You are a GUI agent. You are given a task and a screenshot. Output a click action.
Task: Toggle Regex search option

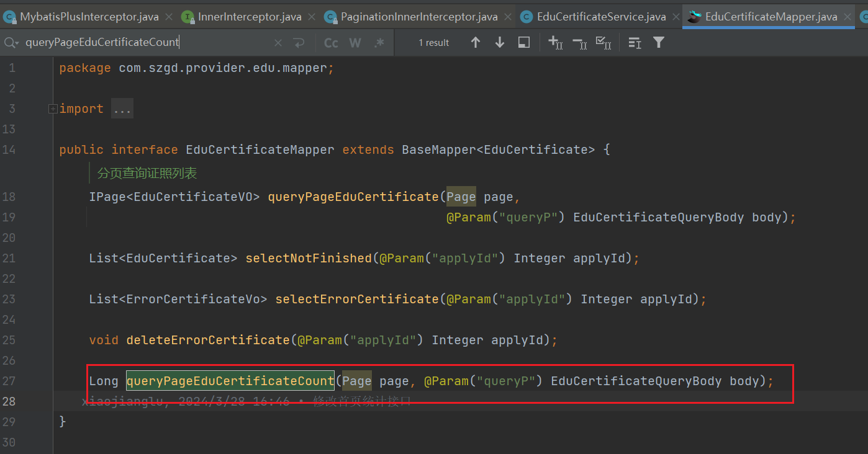(379, 43)
